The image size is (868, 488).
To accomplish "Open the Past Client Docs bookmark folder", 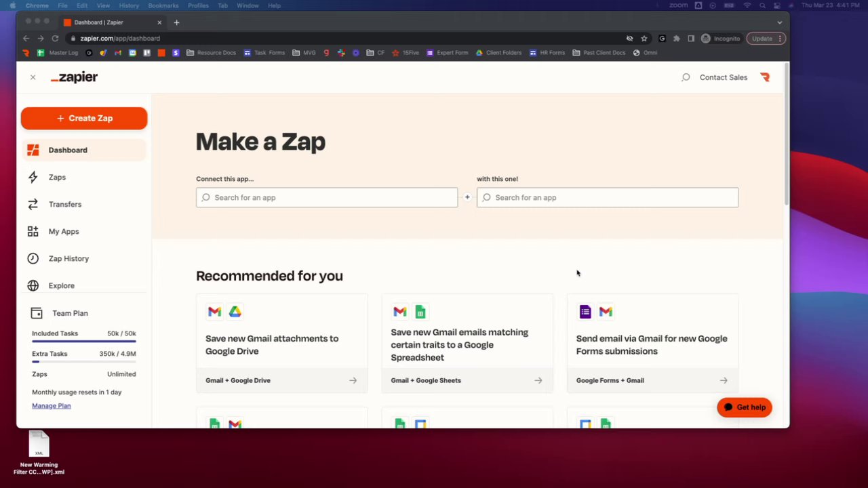I will [599, 53].
